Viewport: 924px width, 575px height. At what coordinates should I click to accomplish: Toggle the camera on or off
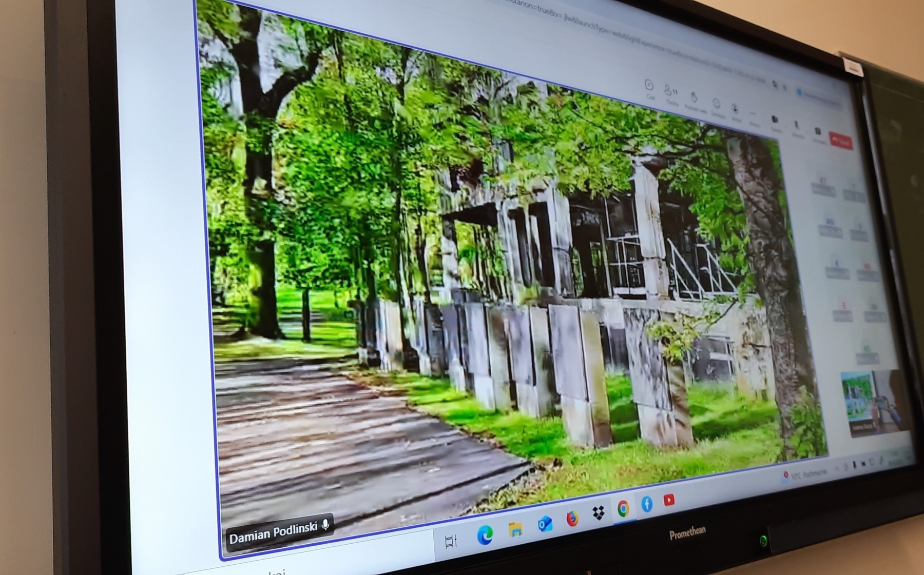click(x=775, y=121)
